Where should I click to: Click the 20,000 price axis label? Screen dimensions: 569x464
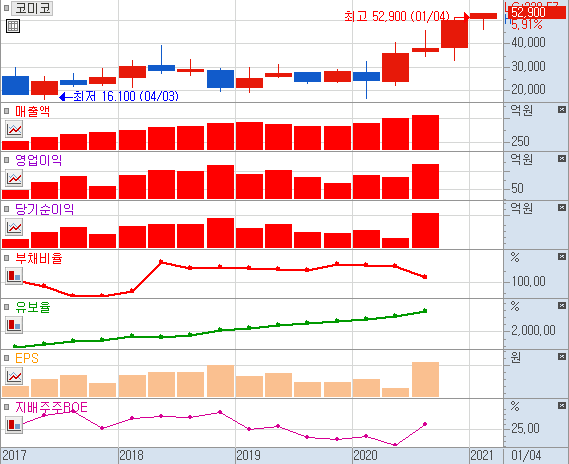click(x=528, y=89)
